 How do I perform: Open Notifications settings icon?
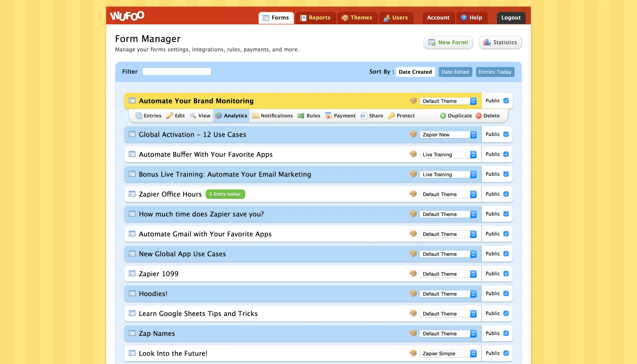tap(255, 116)
